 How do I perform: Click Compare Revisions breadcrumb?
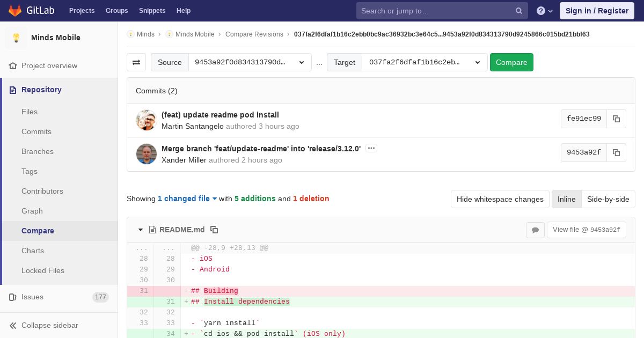pos(254,34)
